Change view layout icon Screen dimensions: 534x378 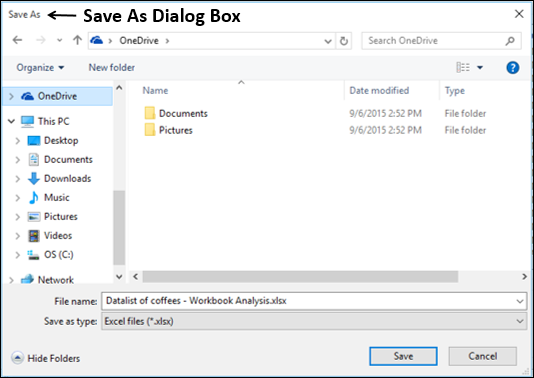[x=463, y=67]
